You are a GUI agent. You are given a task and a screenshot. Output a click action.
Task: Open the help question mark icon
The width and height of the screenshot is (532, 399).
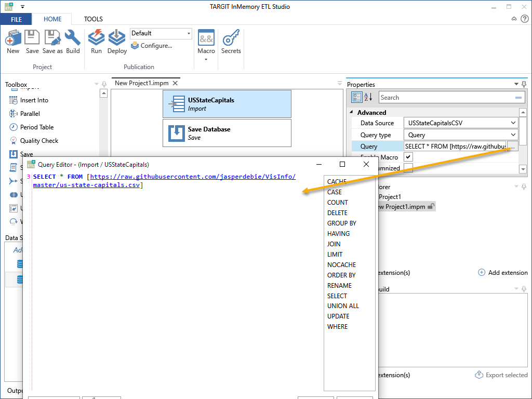click(525, 19)
